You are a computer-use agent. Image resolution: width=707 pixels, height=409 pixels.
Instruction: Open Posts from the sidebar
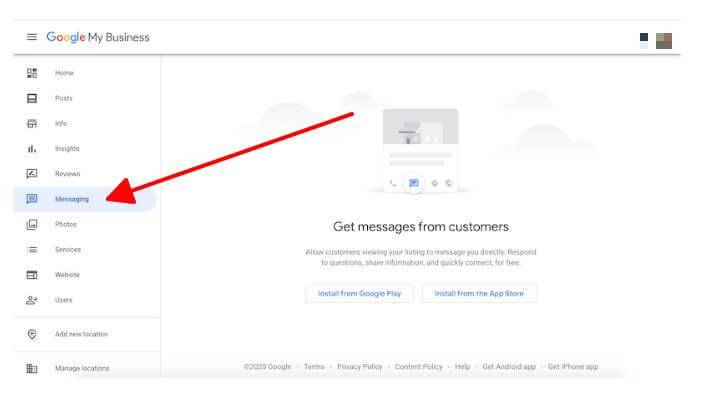pyautogui.click(x=64, y=98)
